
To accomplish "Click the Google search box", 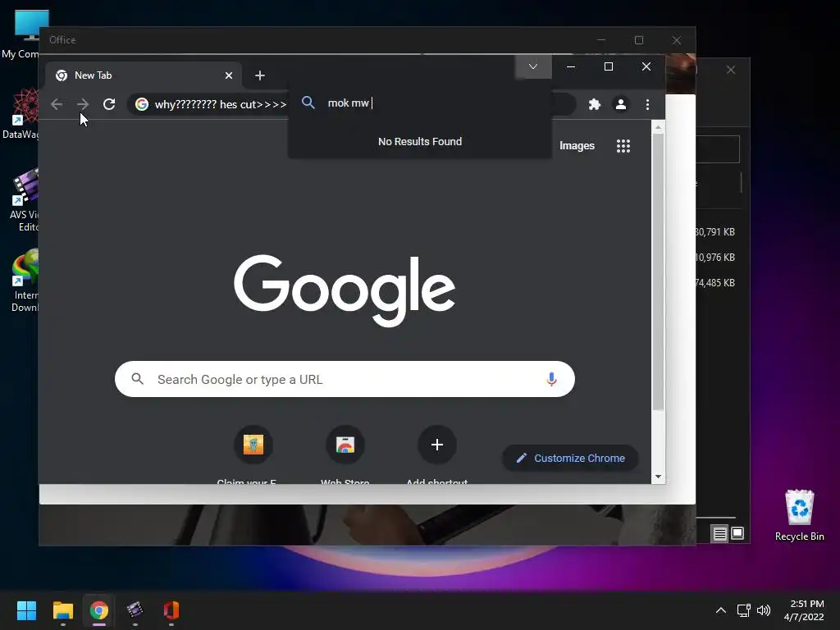I will pos(345,379).
